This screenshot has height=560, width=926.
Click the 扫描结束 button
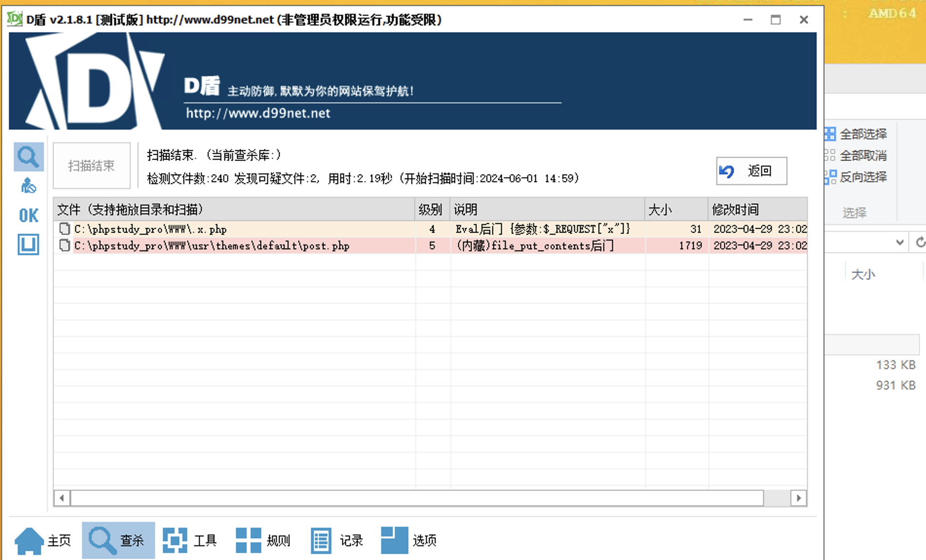coord(92,166)
